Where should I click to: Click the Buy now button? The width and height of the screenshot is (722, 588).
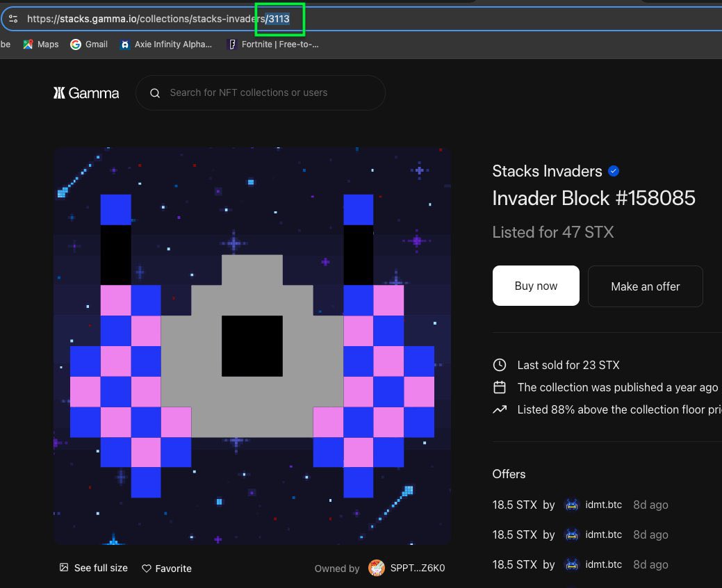click(x=536, y=286)
